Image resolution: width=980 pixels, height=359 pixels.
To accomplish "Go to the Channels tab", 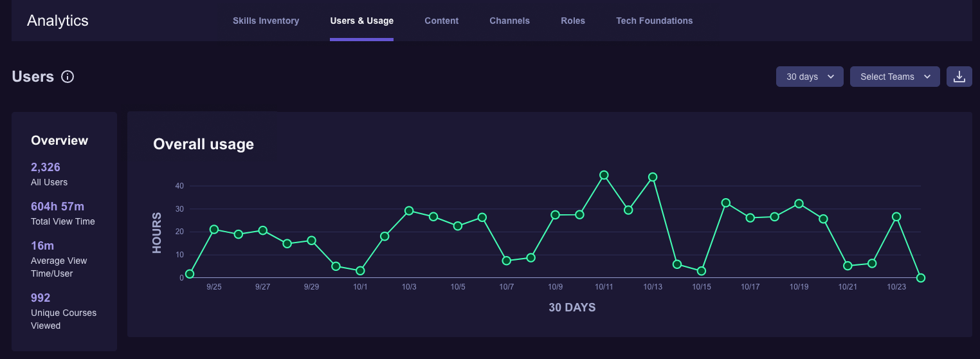I will click(510, 21).
